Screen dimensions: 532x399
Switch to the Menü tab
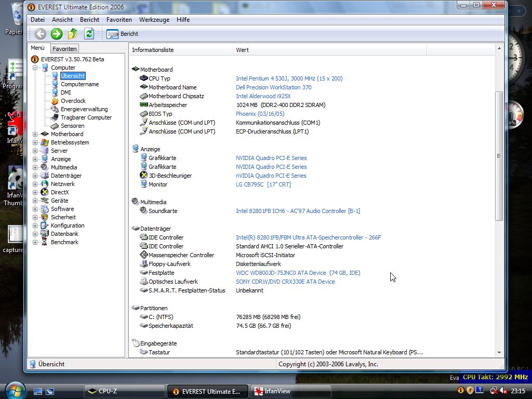(37, 48)
